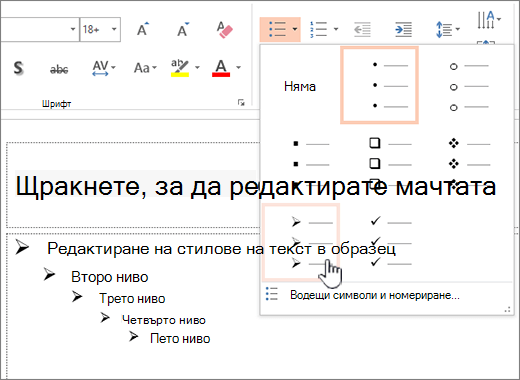Open the Numbering dropdown arrow
520x380 pixels.
336,29
